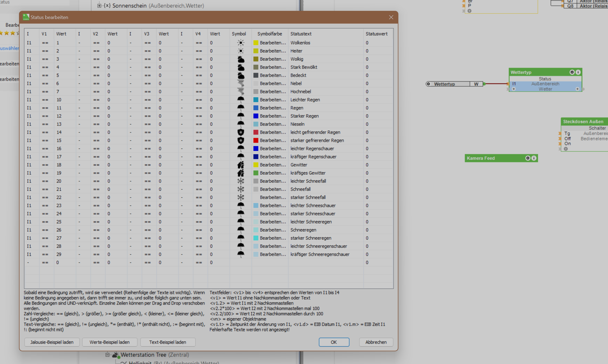The image size is (608, 364).
Task: Click the snowflake symbol for Schneefall
Action: 241,189
